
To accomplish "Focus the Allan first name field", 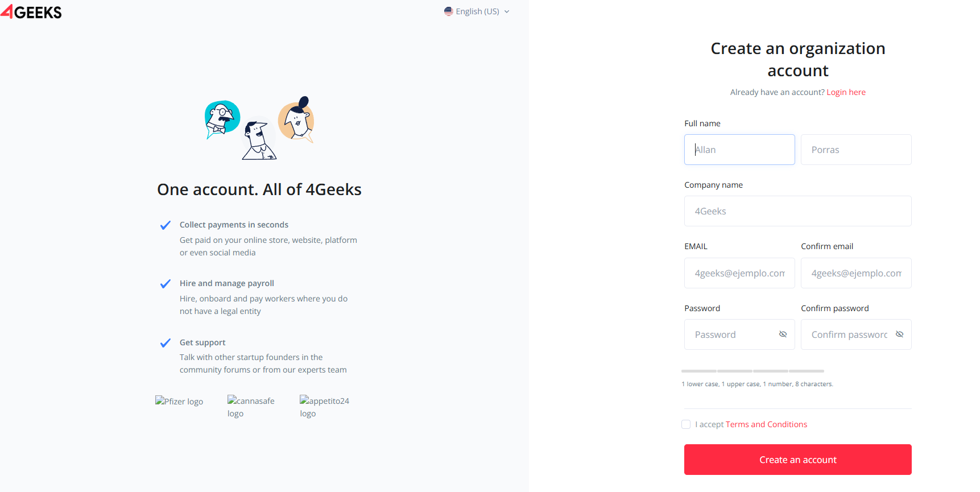I will click(739, 150).
